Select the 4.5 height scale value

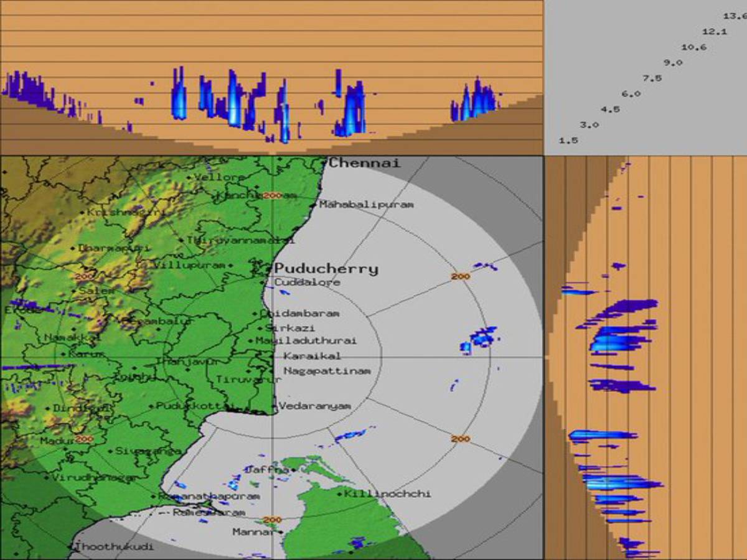pyautogui.click(x=610, y=110)
